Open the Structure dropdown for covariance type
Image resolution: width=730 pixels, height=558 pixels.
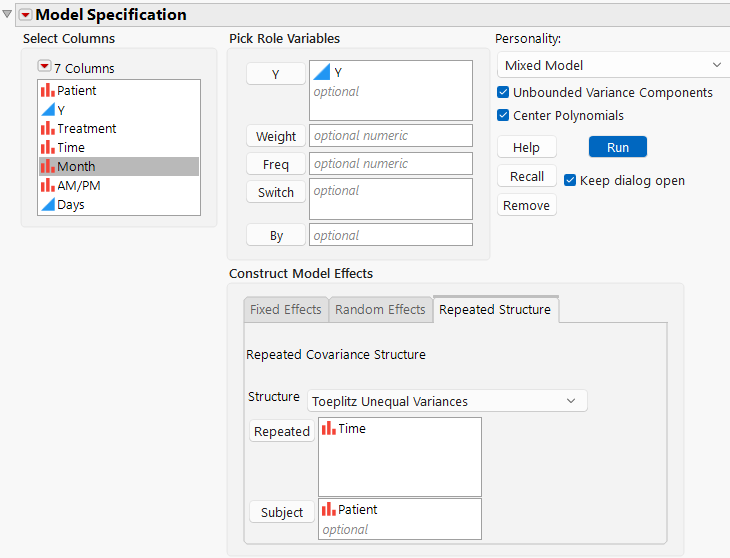(x=446, y=401)
